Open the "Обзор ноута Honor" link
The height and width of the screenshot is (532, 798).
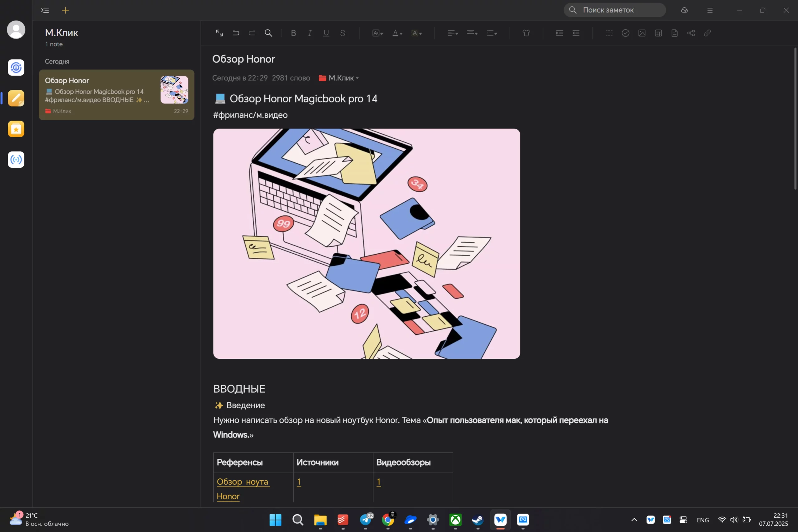(x=242, y=482)
